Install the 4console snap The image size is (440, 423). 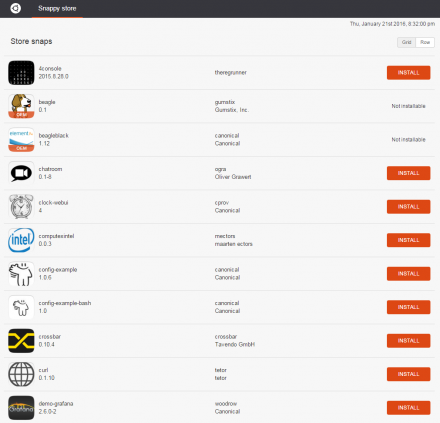coord(408,73)
